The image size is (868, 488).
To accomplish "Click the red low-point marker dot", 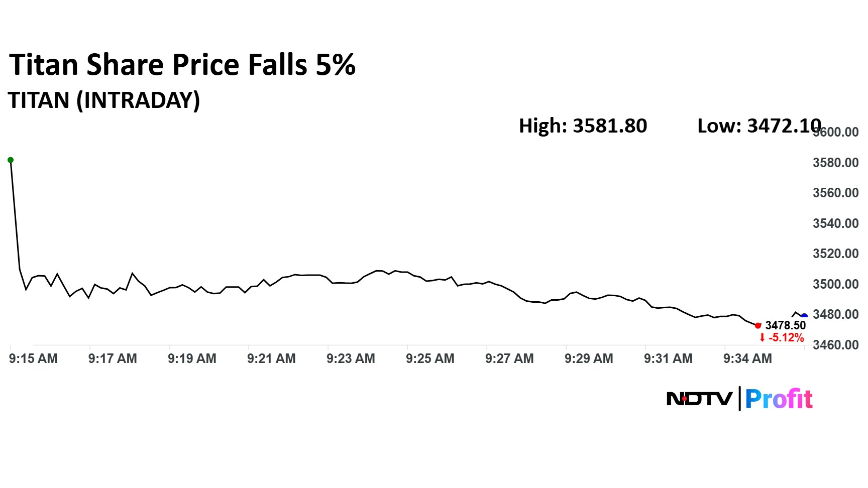I will (758, 326).
